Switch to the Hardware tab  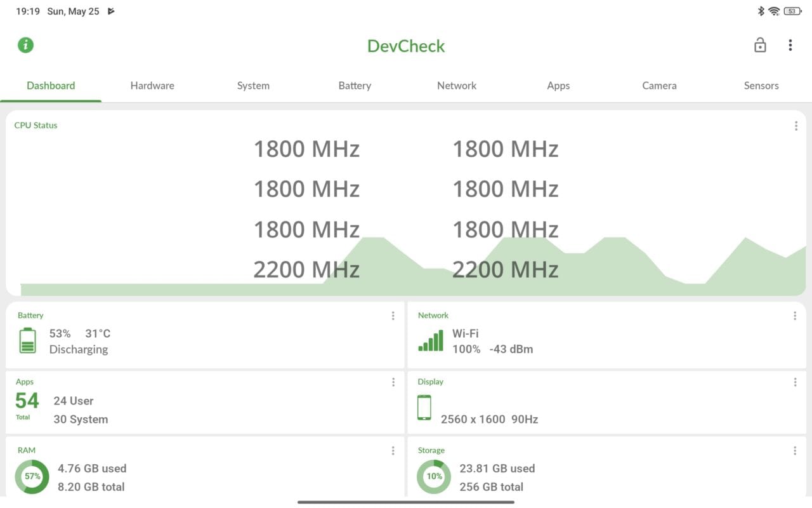[152, 86]
